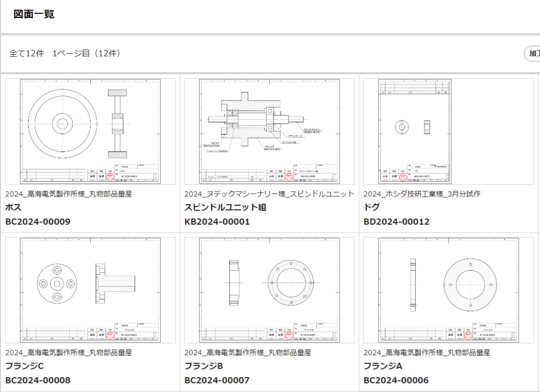540x392 pixels.
Task: View the フランジB drawing thumbnail
Action: pos(269,290)
